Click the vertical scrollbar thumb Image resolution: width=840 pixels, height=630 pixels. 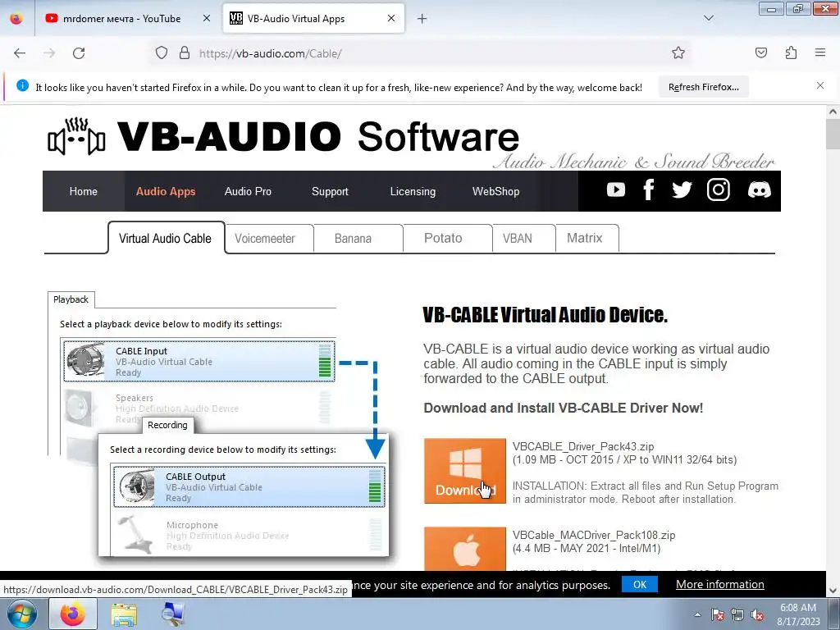tap(833, 135)
